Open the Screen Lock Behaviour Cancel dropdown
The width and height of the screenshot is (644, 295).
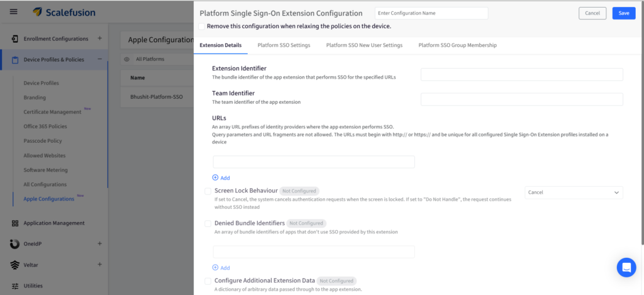(573, 192)
